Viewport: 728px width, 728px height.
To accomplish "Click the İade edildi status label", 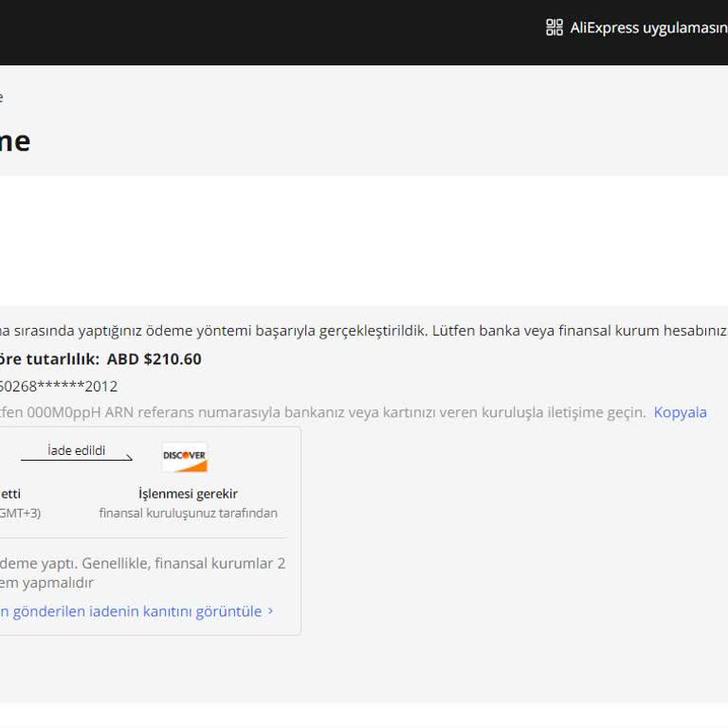I will [77, 450].
